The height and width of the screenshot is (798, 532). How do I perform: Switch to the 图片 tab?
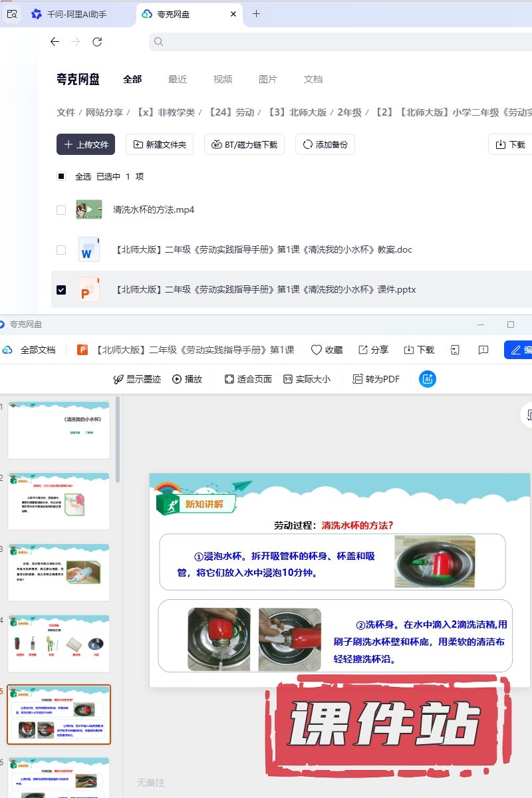tap(268, 79)
